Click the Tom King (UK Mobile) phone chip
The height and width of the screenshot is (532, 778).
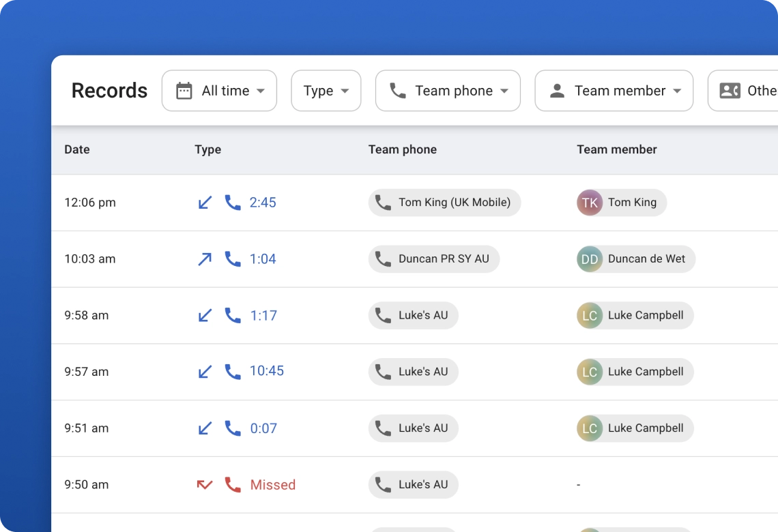[444, 203]
